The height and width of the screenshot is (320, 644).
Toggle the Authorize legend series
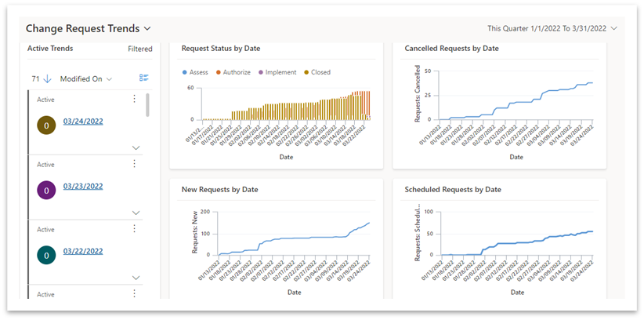pyautogui.click(x=233, y=72)
